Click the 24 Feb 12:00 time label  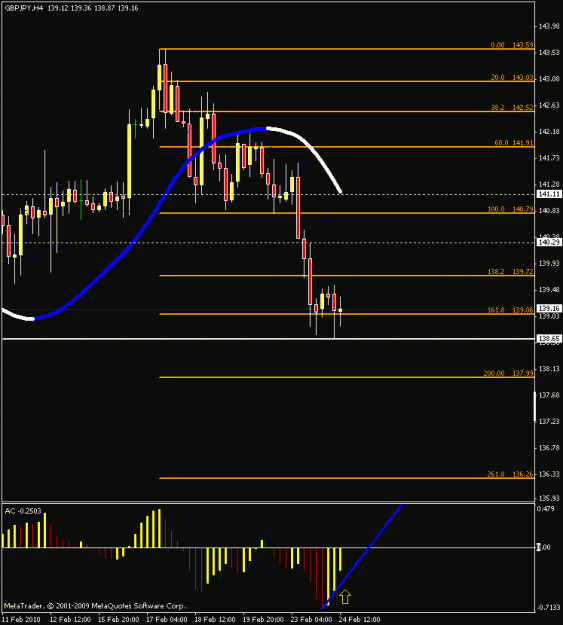point(360,619)
